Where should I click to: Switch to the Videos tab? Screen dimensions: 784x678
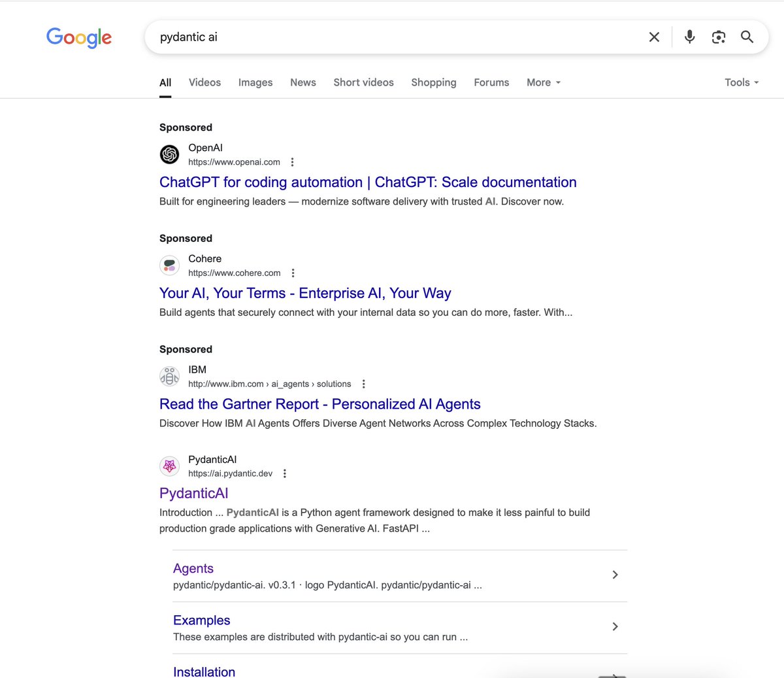[x=204, y=82]
